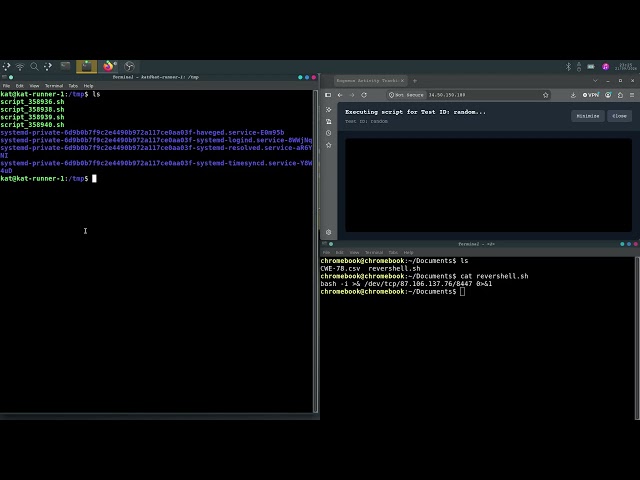Viewport: 640px width, 480px height.
Task: Open the OBS Studio taskbar icon
Action: point(129,67)
